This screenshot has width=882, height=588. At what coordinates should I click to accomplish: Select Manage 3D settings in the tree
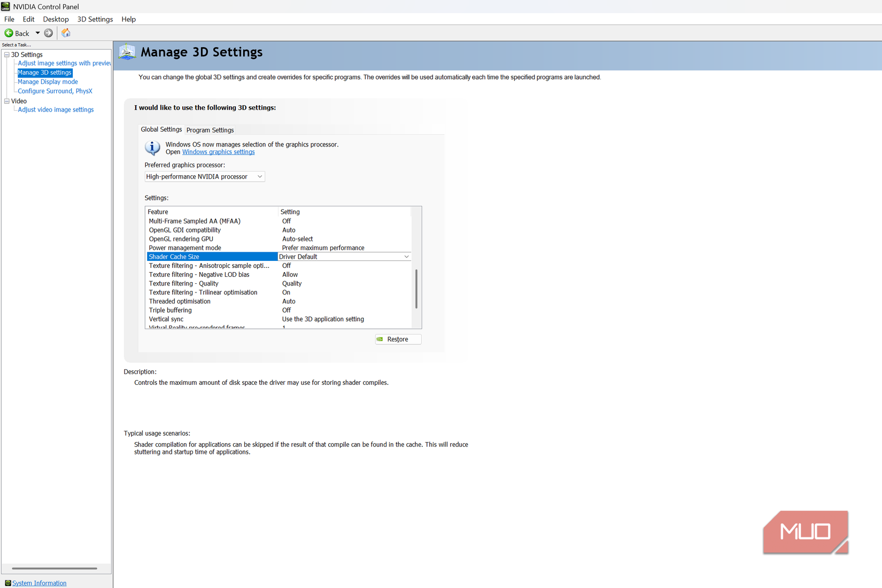(44, 73)
